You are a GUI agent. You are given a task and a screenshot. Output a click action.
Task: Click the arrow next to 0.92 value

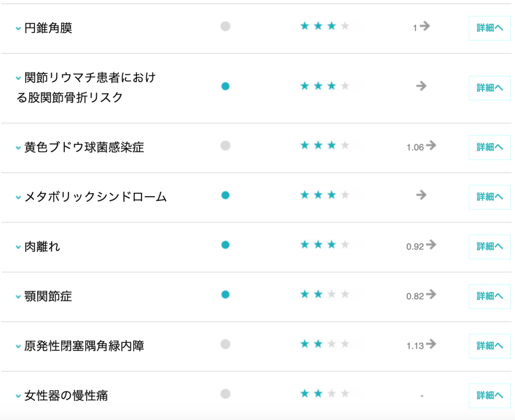pyautogui.click(x=431, y=245)
